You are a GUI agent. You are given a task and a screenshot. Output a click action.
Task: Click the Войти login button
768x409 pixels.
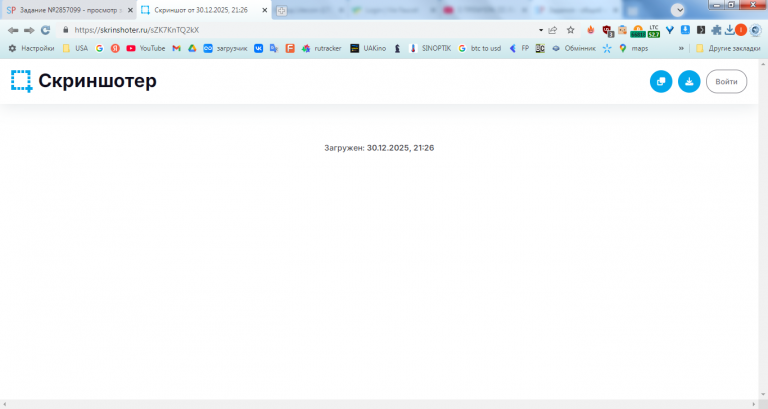(726, 82)
